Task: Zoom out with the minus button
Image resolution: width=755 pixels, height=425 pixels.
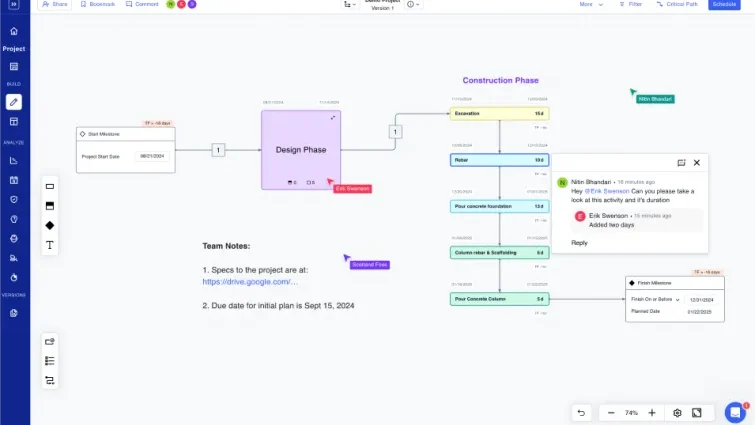Action: click(x=611, y=412)
